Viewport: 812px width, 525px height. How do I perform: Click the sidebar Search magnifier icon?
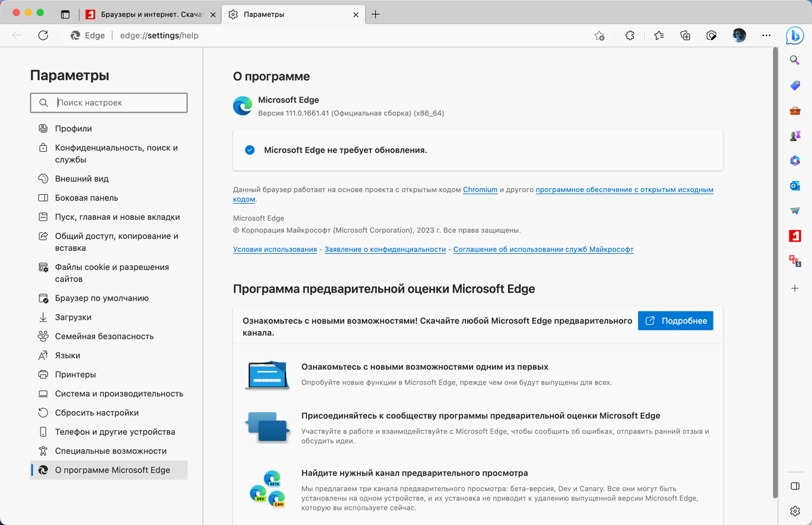click(x=795, y=60)
